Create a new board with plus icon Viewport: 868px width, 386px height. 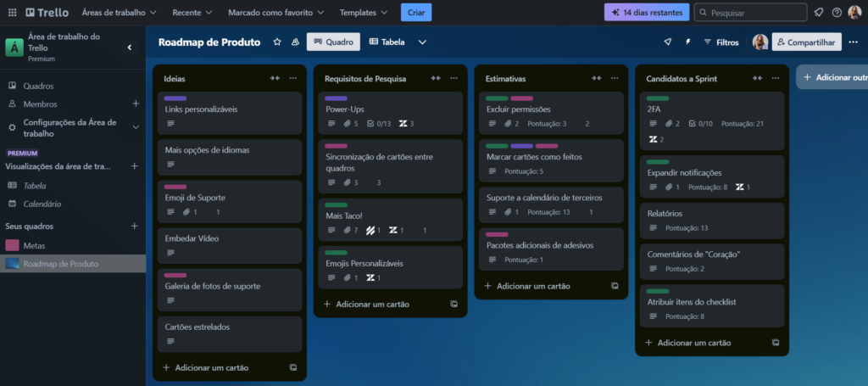click(x=133, y=226)
